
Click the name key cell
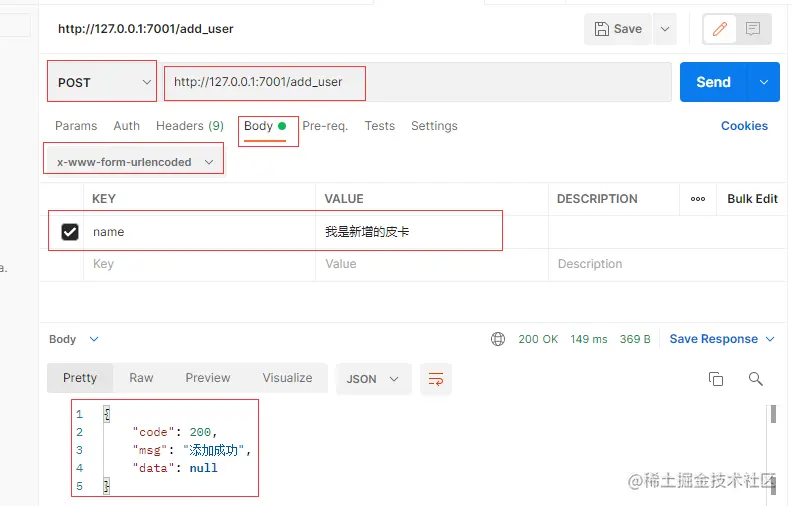(200, 232)
